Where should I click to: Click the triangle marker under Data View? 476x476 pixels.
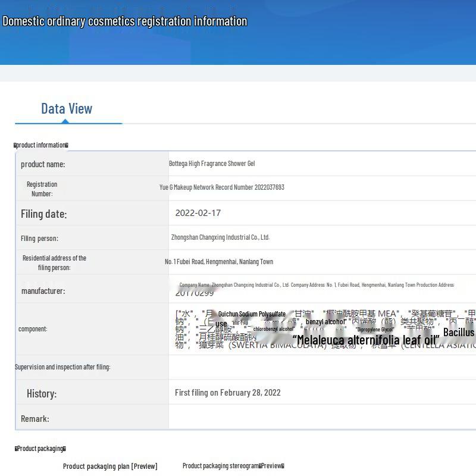pyautogui.click(x=65, y=121)
